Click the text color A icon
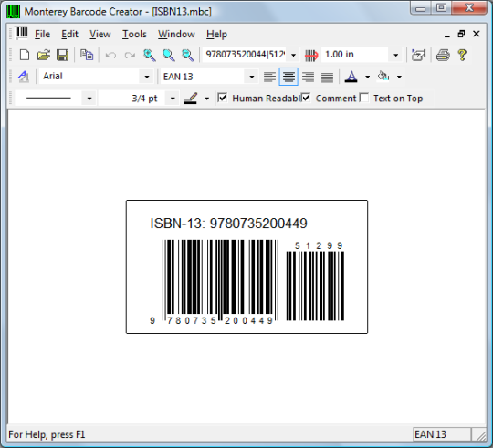This screenshot has width=493, height=448. click(x=351, y=77)
